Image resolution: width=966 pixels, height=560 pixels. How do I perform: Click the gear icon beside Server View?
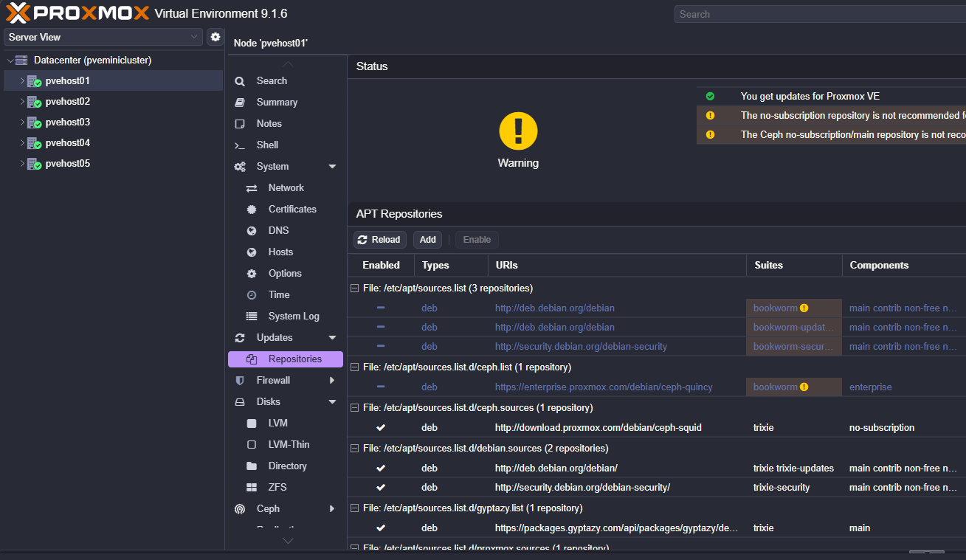[215, 37]
